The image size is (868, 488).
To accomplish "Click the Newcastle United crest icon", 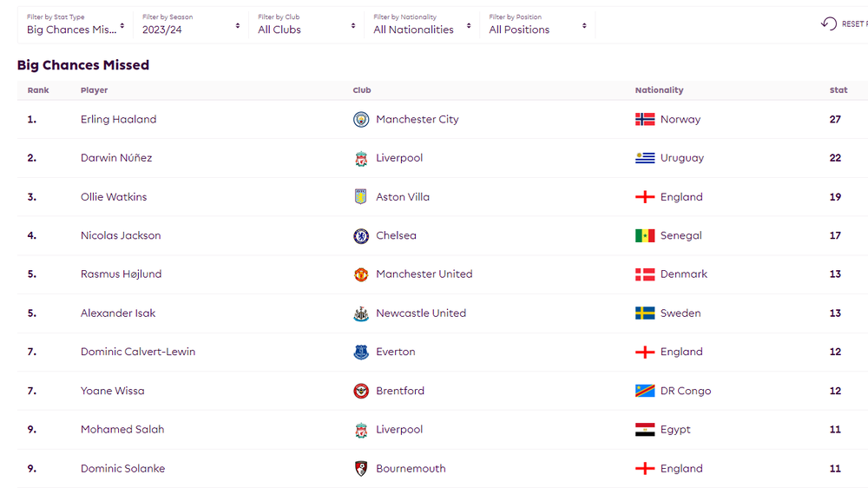I will [361, 313].
